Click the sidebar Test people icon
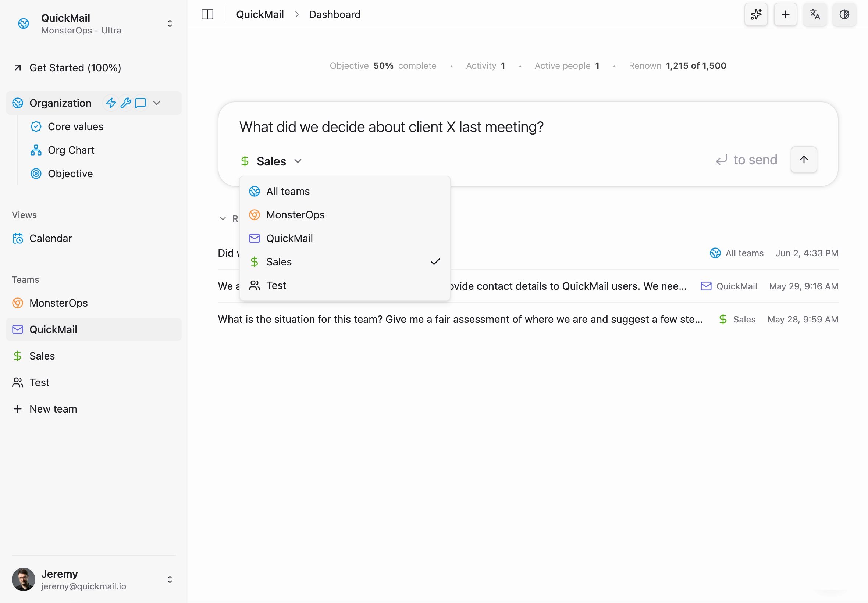Image resolution: width=868 pixels, height=603 pixels. pyautogui.click(x=17, y=382)
